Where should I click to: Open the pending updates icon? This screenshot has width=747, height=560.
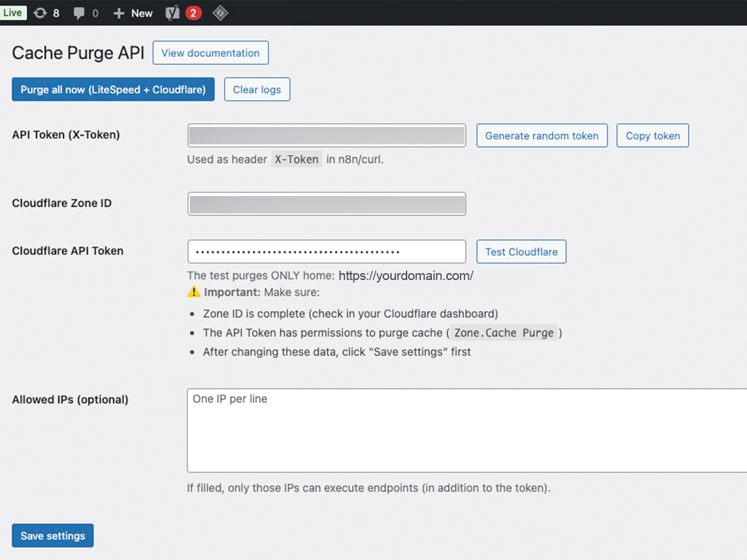[41, 13]
